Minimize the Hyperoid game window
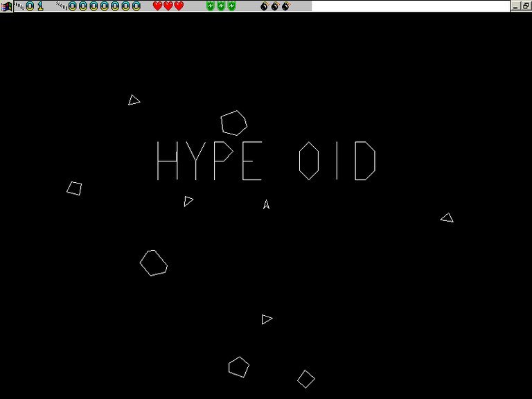This screenshot has height=399, width=532. [x=516, y=6]
